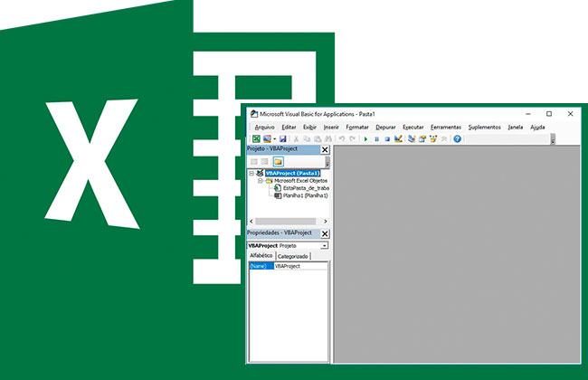Viewport: 588px width, 380px height.
Task: Open the Inserir menu
Action: [331, 128]
